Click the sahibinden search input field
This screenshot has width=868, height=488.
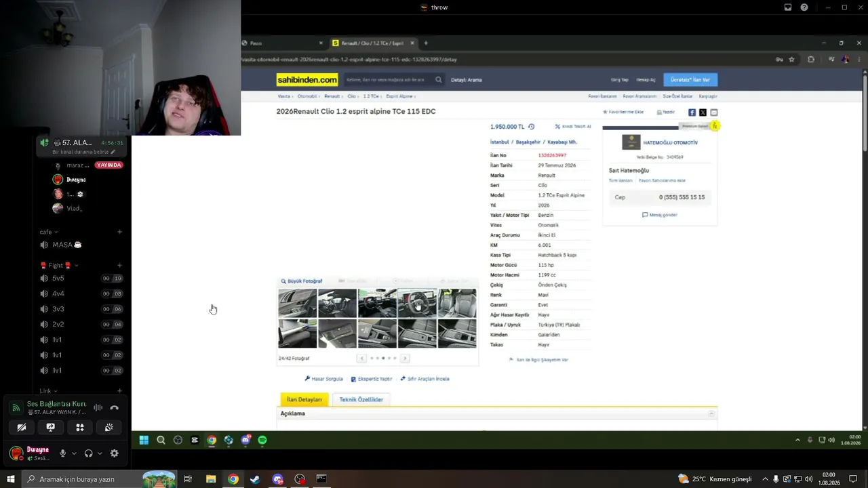388,80
